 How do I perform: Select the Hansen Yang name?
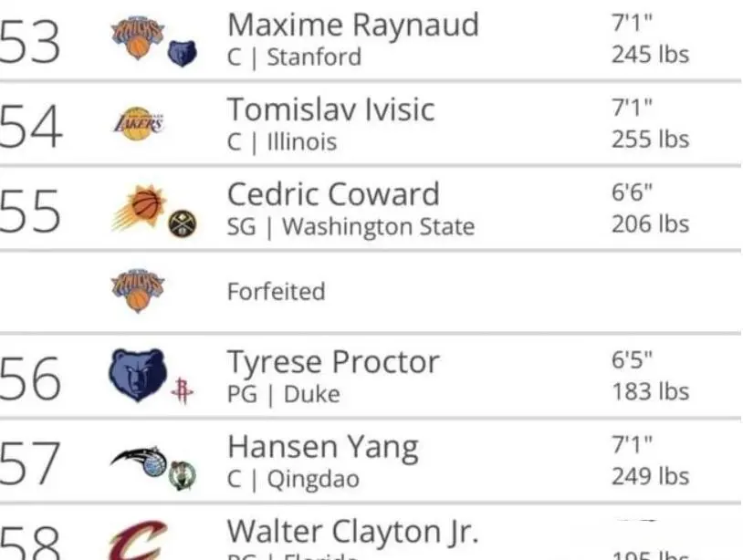(x=323, y=448)
